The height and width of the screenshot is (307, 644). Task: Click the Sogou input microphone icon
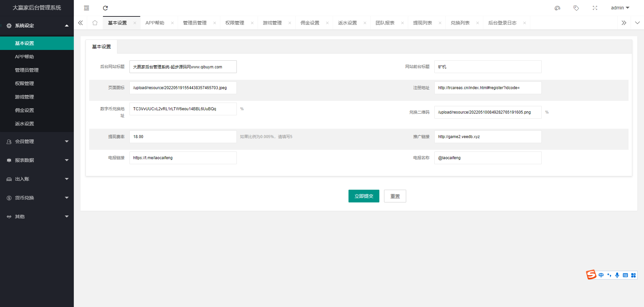click(x=617, y=275)
